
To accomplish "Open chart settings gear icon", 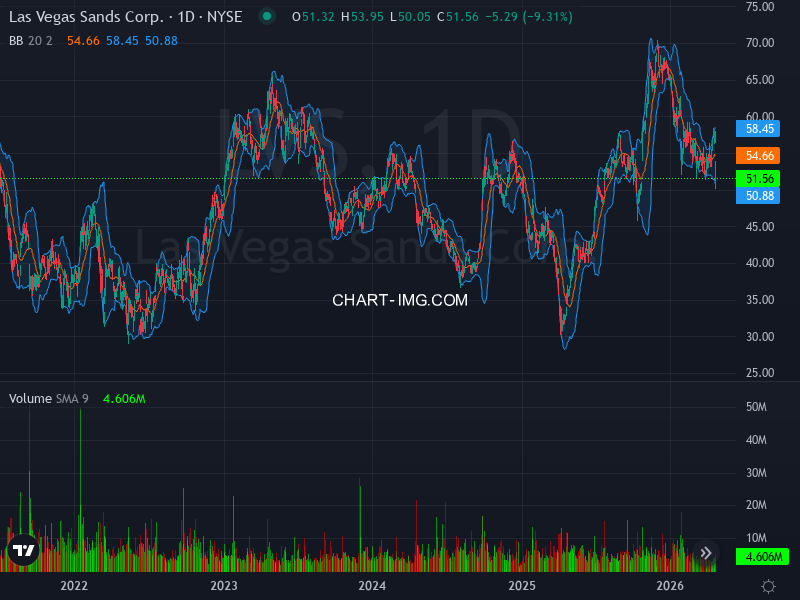I will click(x=768, y=586).
